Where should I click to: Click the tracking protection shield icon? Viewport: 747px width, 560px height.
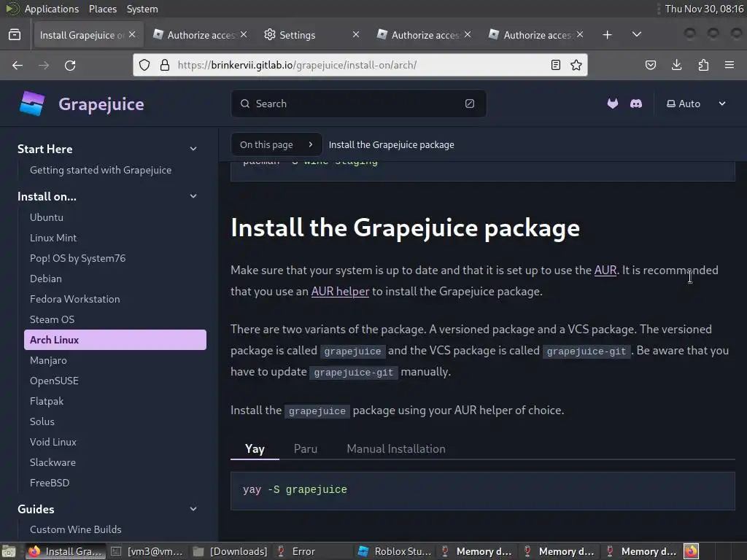144,65
